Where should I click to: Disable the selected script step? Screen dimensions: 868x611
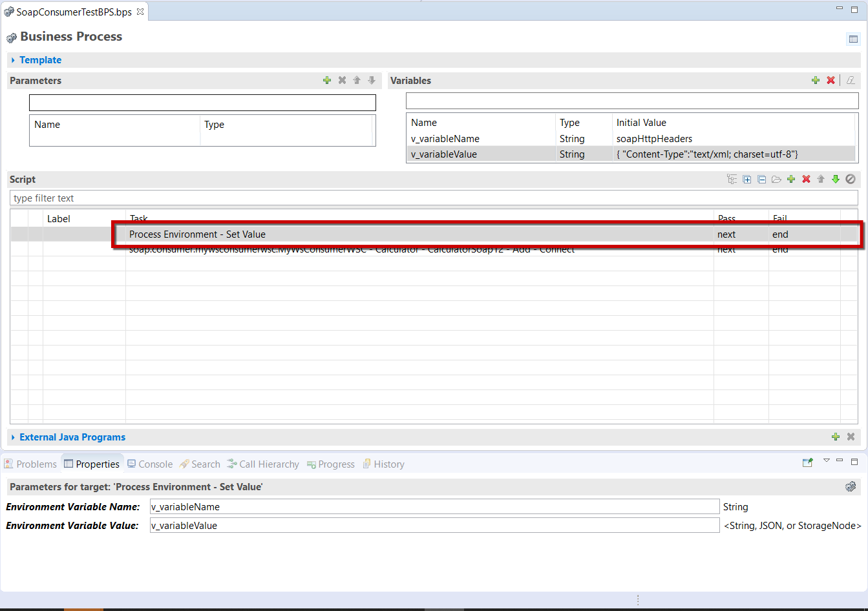point(851,179)
